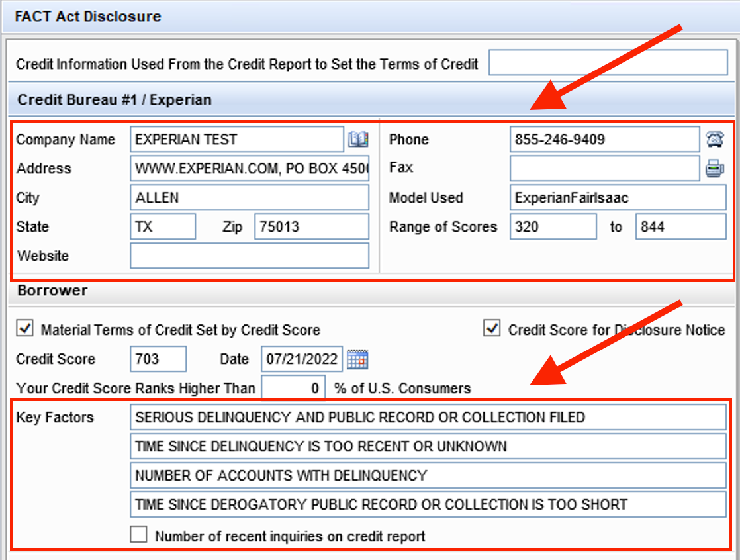Click the State field showing TX
The image size is (740, 560).
(163, 226)
